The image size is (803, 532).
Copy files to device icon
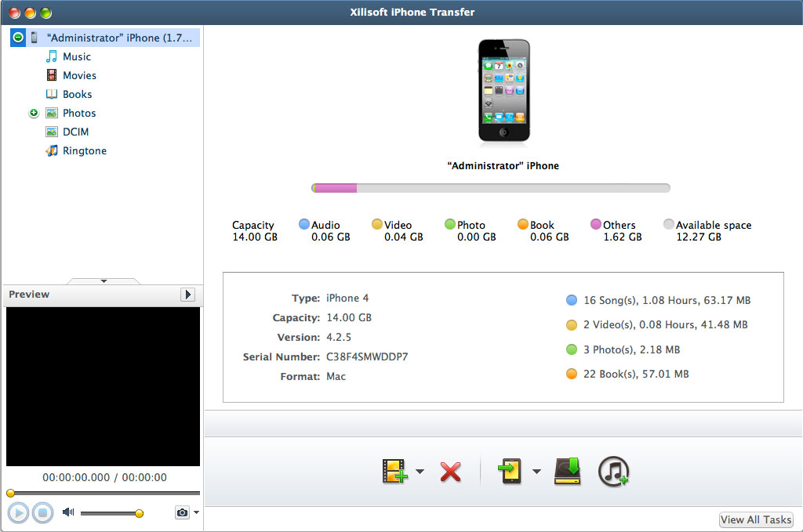pos(510,471)
